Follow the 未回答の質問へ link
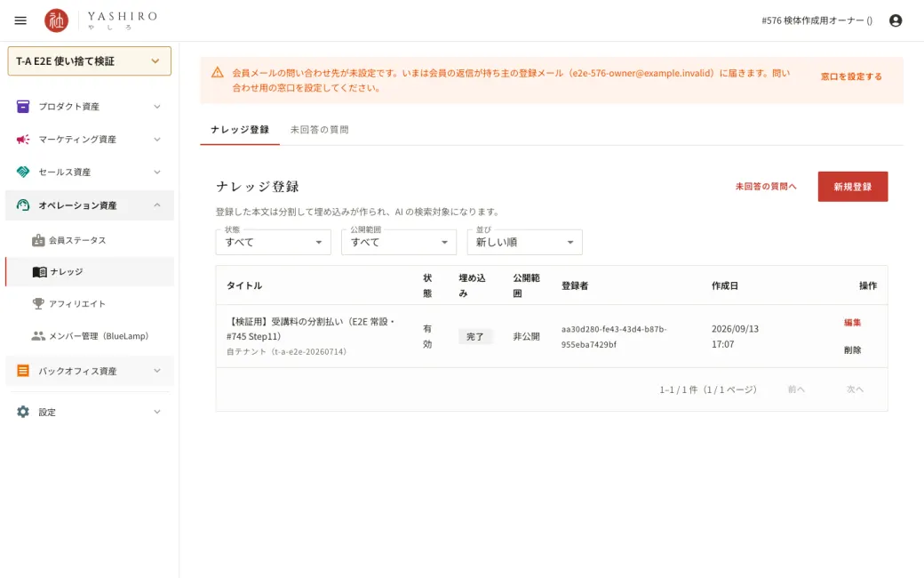The image size is (924, 578). (766, 187)
